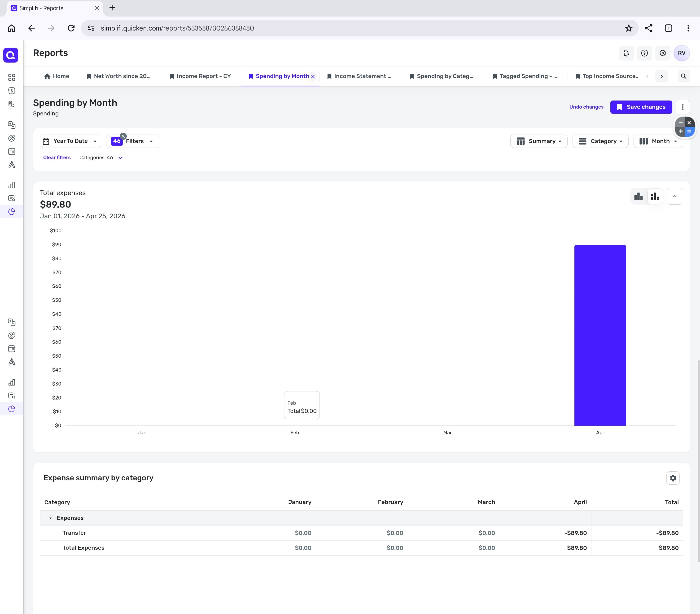
Task: Click the report tabs search icon
Action: (683, 76)
